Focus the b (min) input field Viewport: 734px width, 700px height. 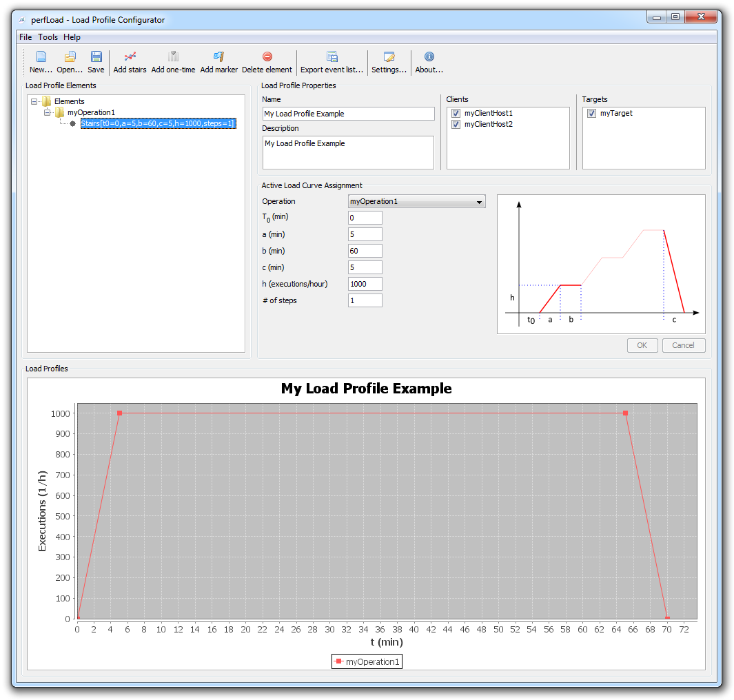[x=365, y=251]
